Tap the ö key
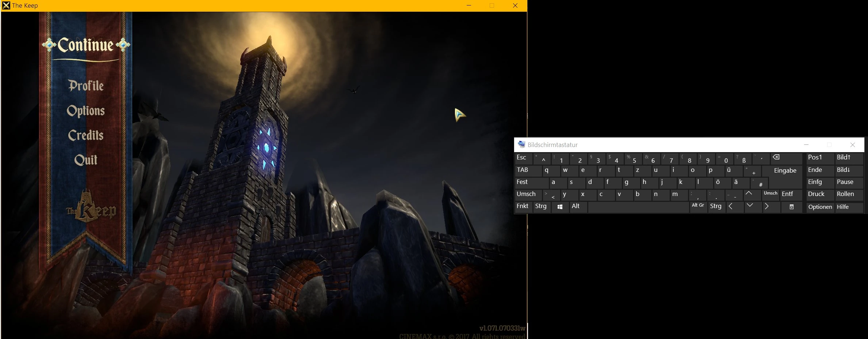 tap(722, 182)
